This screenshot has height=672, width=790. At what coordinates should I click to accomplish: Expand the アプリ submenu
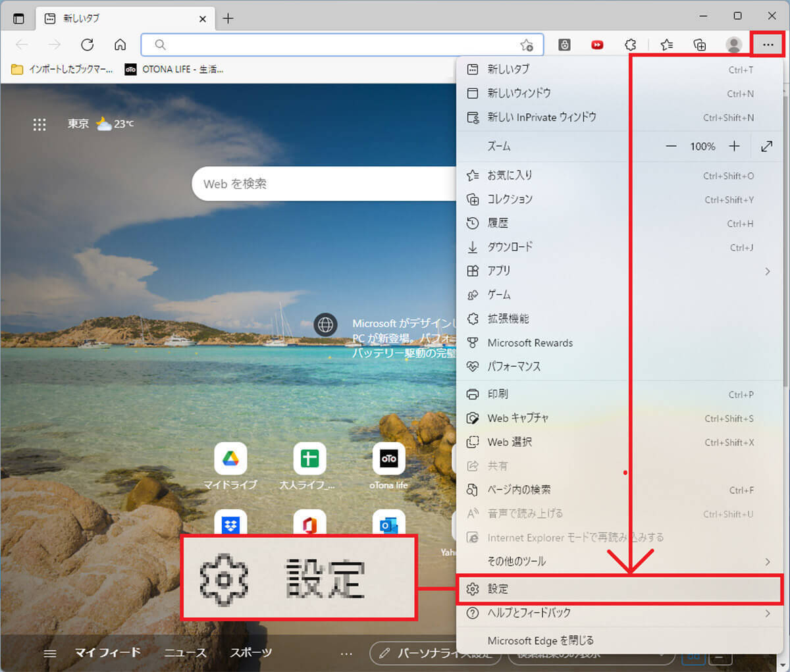[619, 271]
